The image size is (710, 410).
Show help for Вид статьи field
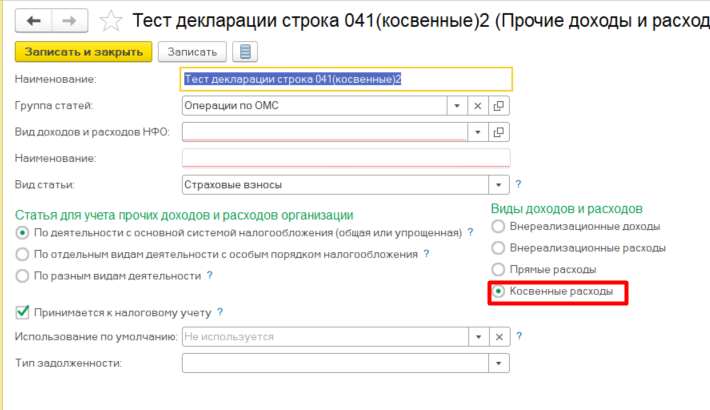(x=519, y=184)
